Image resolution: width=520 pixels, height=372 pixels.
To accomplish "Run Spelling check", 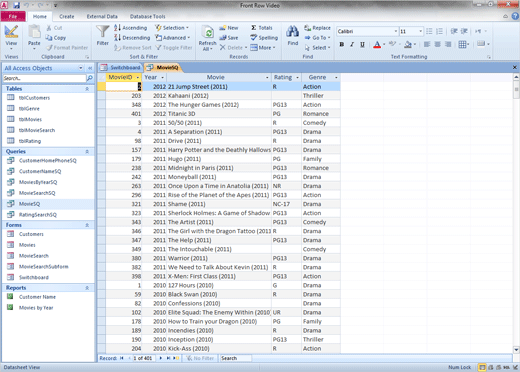I will click(264, 38).
